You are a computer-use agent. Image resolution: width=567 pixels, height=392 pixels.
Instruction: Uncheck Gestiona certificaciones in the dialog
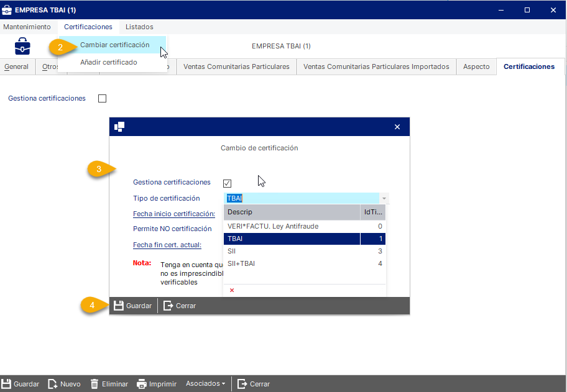point(227,183)
